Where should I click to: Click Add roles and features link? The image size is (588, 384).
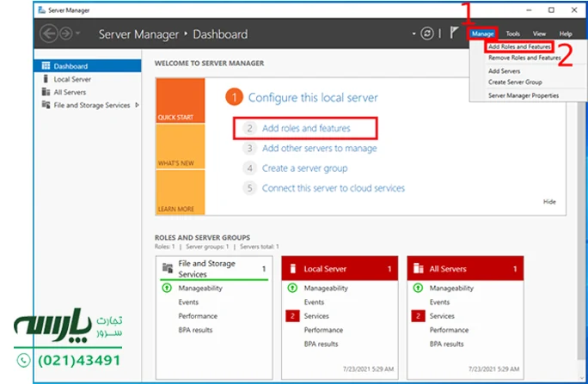tap(306, 128)
